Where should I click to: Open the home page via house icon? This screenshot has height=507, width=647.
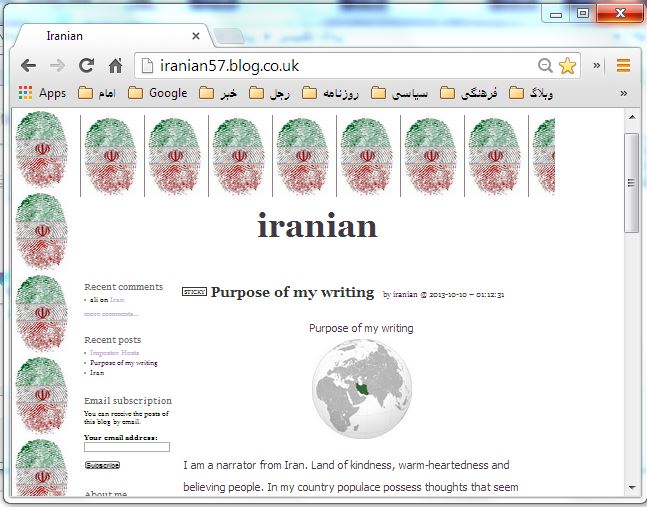pos(116,65)
